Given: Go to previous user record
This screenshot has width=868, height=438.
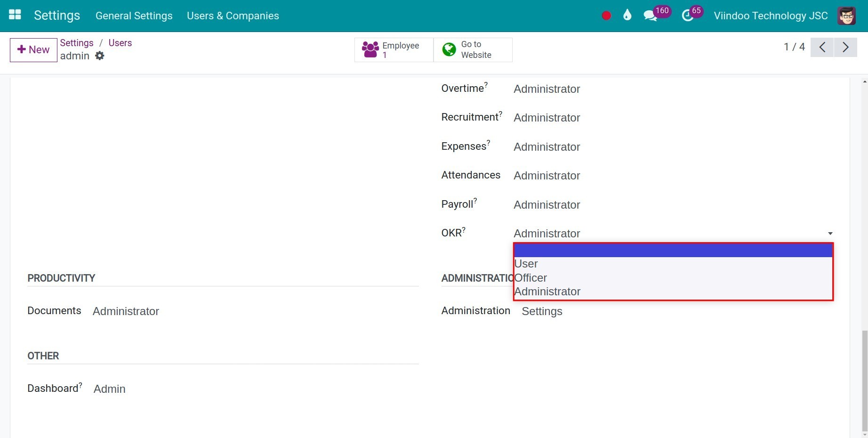Looking at the screenshot, I should click(822, 47).
